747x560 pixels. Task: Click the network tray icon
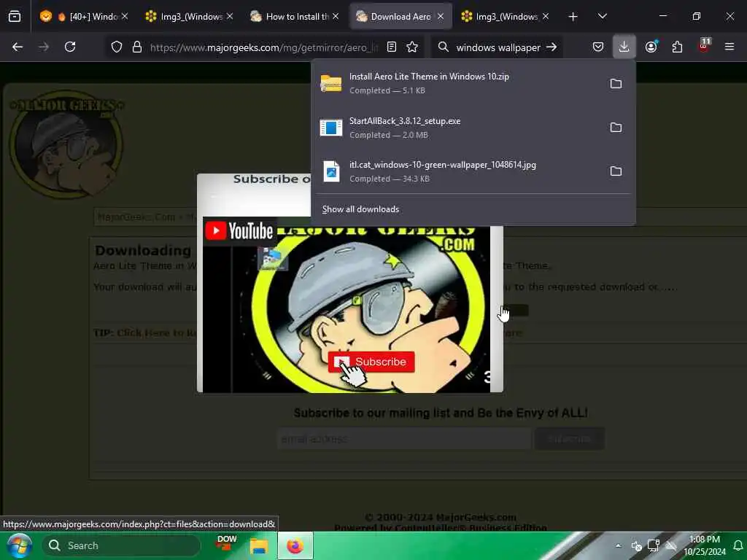(653, 545)
